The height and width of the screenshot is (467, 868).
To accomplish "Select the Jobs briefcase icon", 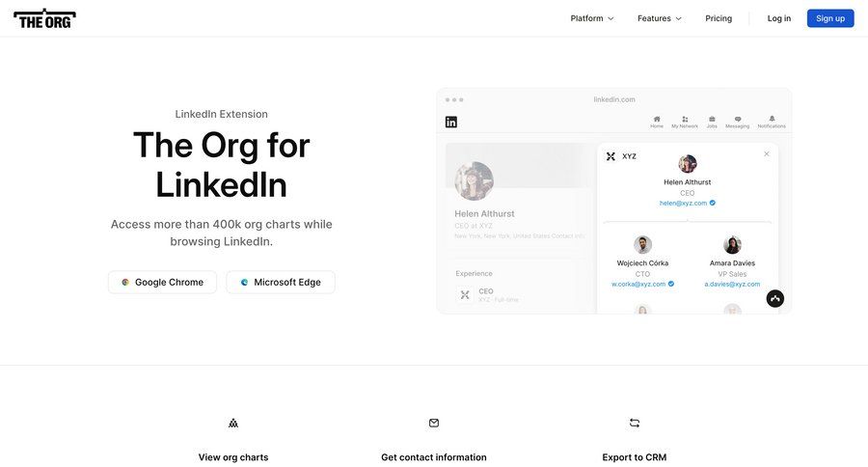I will pos(712,120).
